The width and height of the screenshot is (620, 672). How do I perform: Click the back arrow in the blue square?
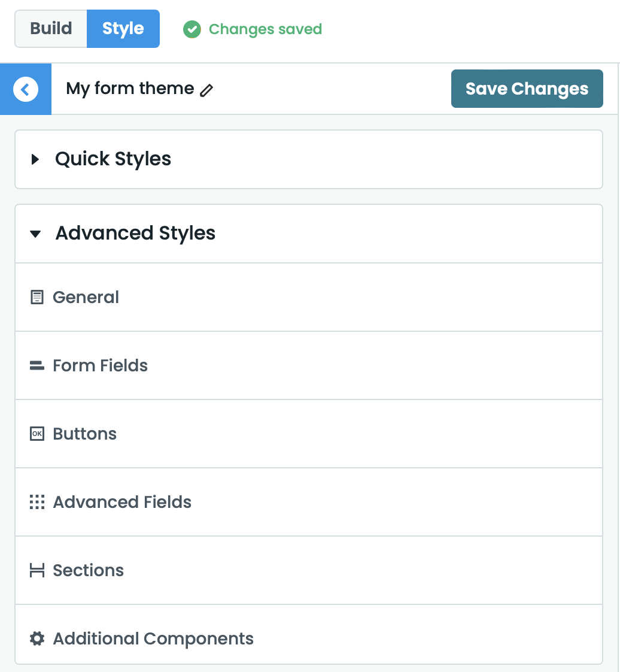pos(25,89)
